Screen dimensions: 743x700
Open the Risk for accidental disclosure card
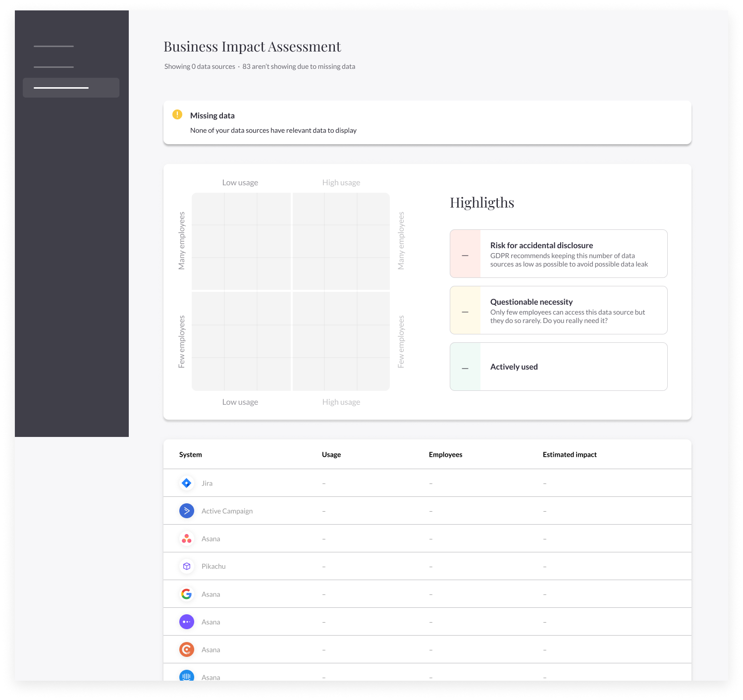pos(559,254)
